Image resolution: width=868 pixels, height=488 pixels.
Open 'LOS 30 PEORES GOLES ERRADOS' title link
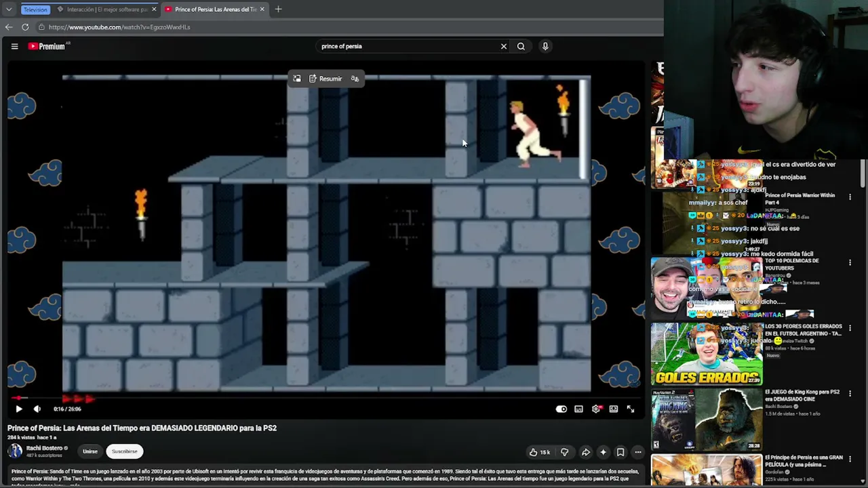[x=804, y=330]
